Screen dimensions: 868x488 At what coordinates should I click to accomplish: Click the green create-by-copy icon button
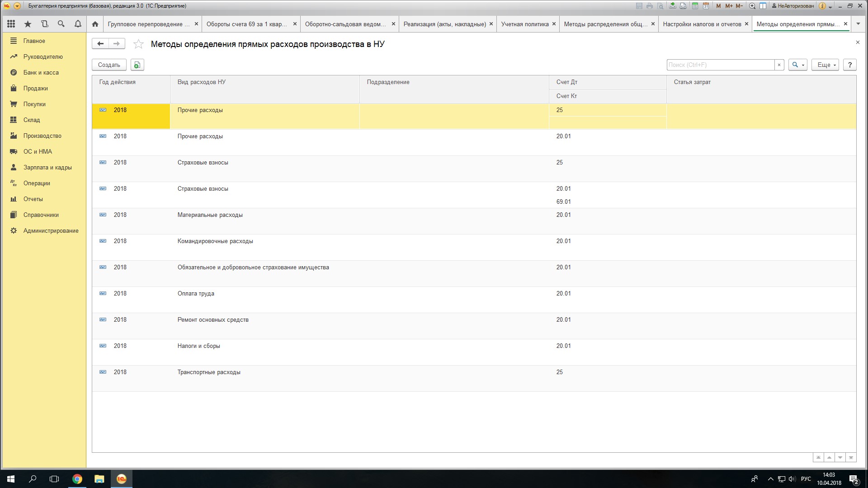137,65
